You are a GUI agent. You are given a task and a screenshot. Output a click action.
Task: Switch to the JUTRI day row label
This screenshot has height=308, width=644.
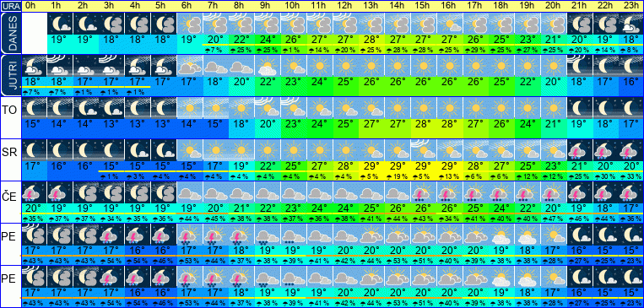10,75
